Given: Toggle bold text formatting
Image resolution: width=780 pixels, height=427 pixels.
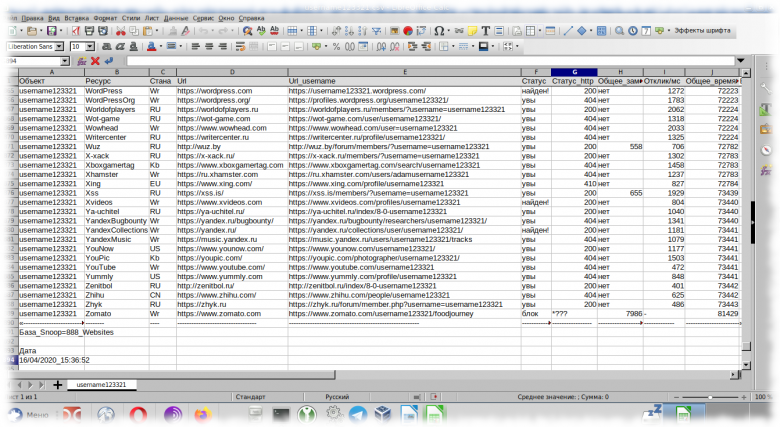Looking at the screenshot, I should [106, 46].
